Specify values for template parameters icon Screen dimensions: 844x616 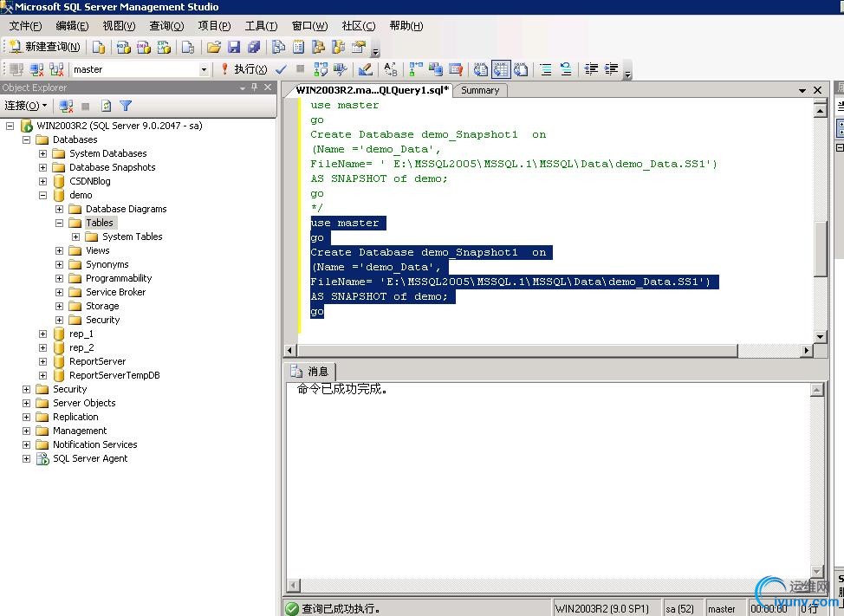click(x=391, y=68)
